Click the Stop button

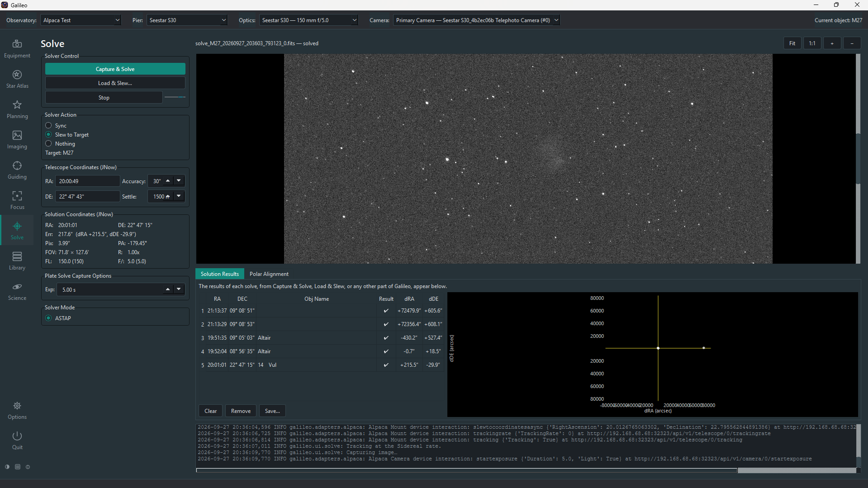tap(104, 98)
